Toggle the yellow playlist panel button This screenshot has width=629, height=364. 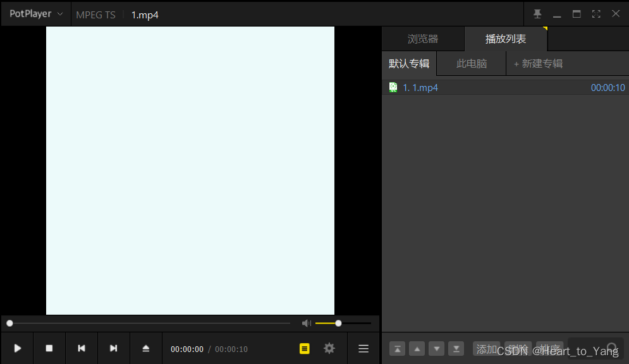pos(305,349)
